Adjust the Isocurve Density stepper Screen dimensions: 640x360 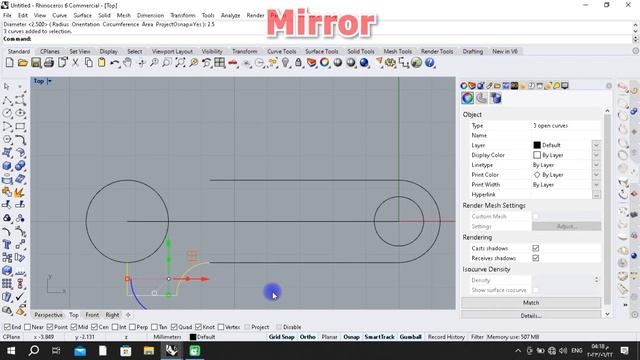coord(596,280)
